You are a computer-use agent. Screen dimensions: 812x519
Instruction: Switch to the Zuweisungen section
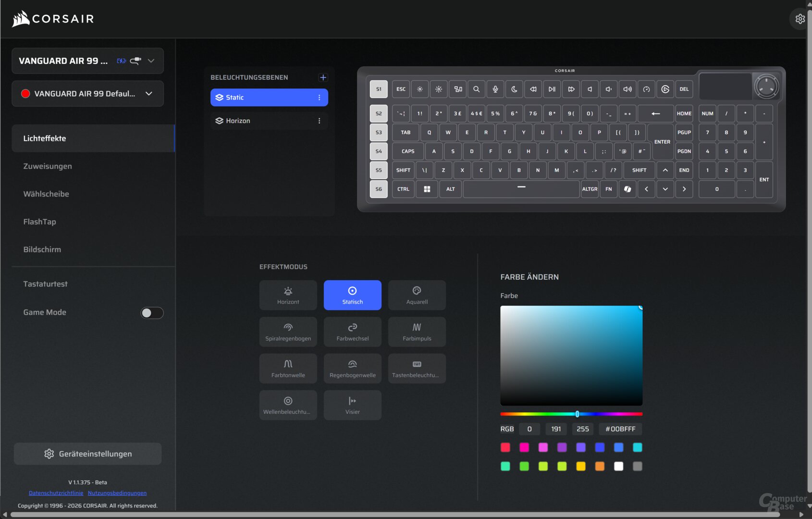[48, 166]
